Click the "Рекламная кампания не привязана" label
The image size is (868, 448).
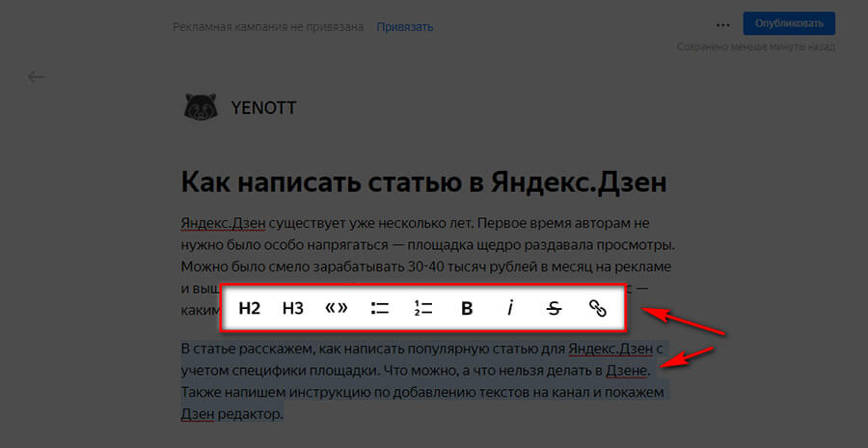[268, 26]
